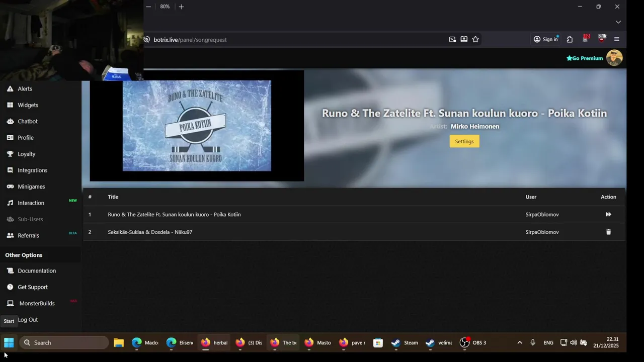Switch to the Eisen Edge window
Image resolution: width=644 pixels, height=362 pixels.
(180, 342)
